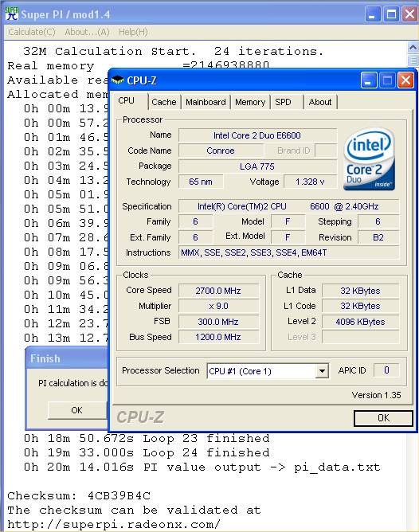Screen dimensions: 419x532
Task: Click the CPU-Z chip icon in title bar
Action: click(x=118, y=80)
